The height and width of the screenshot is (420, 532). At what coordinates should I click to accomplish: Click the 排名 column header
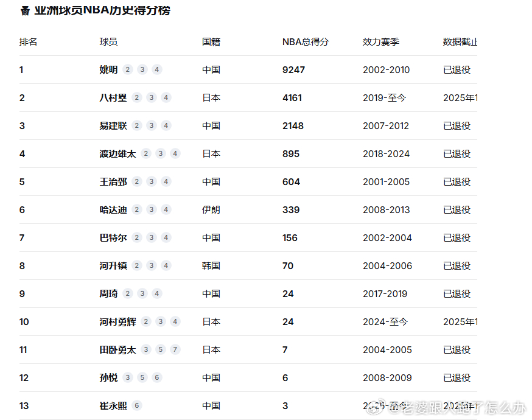pyautogui.click(x=28, y=42)
